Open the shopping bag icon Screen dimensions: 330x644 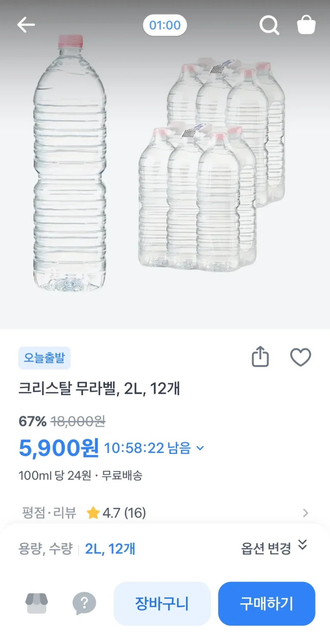point(306,25)
